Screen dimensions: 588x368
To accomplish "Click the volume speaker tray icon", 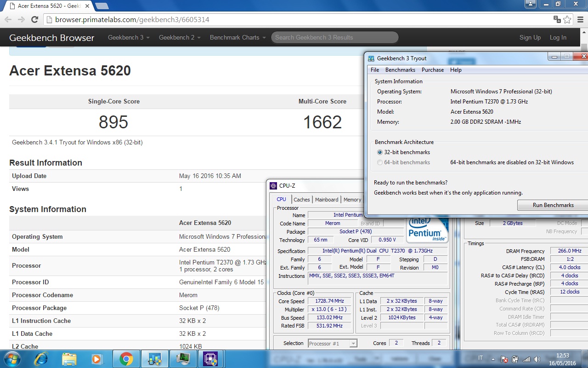I will [x=537, y=359].
